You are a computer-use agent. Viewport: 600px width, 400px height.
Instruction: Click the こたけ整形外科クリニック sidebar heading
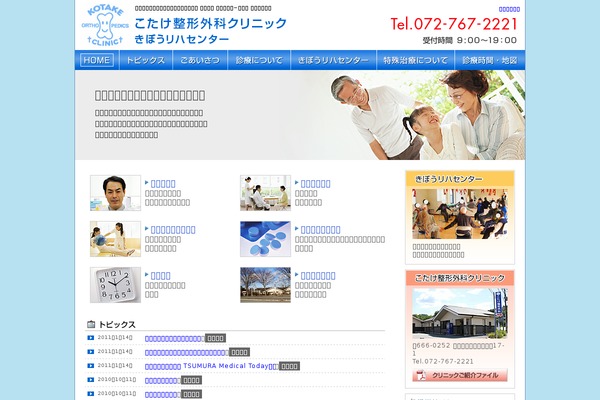point(460,278)
